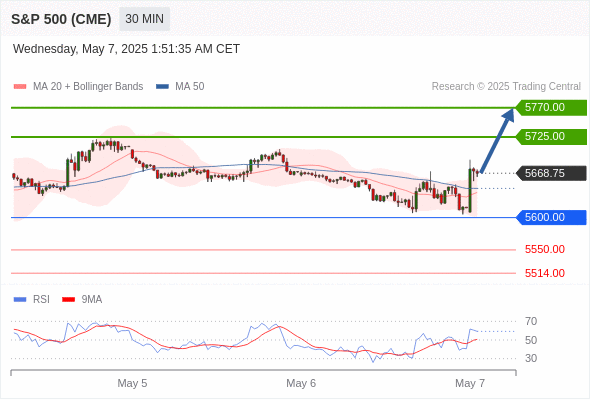590x400 pixels.
Task: Click the Research © 2025 Trading Central credit
Action: tap(506, 87)
